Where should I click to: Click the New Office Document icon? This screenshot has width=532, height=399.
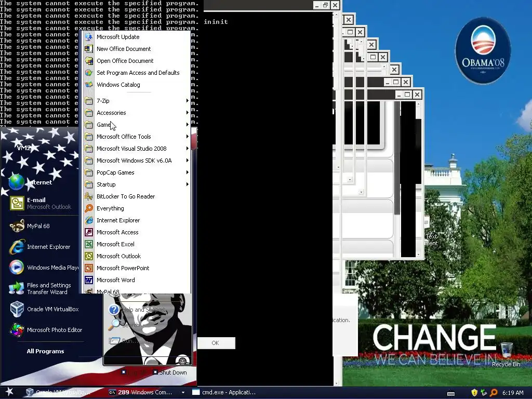click(x=89, y=49)
